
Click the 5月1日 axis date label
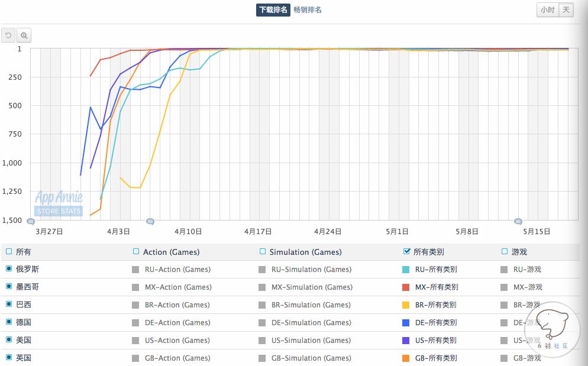(x=397, y=231)
